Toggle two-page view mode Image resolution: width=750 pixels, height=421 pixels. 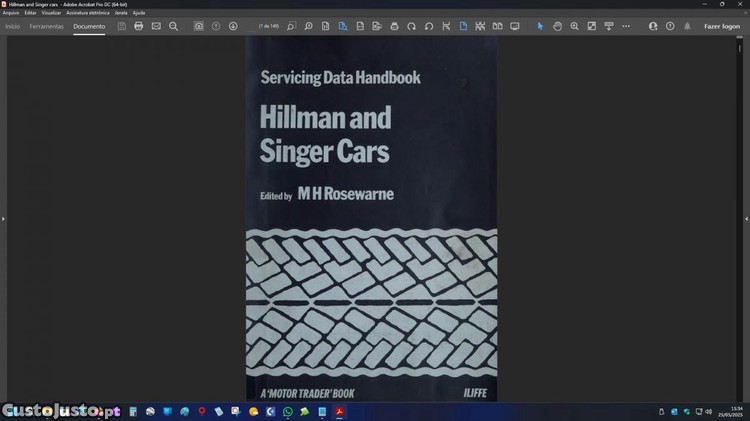pos(497,26)
